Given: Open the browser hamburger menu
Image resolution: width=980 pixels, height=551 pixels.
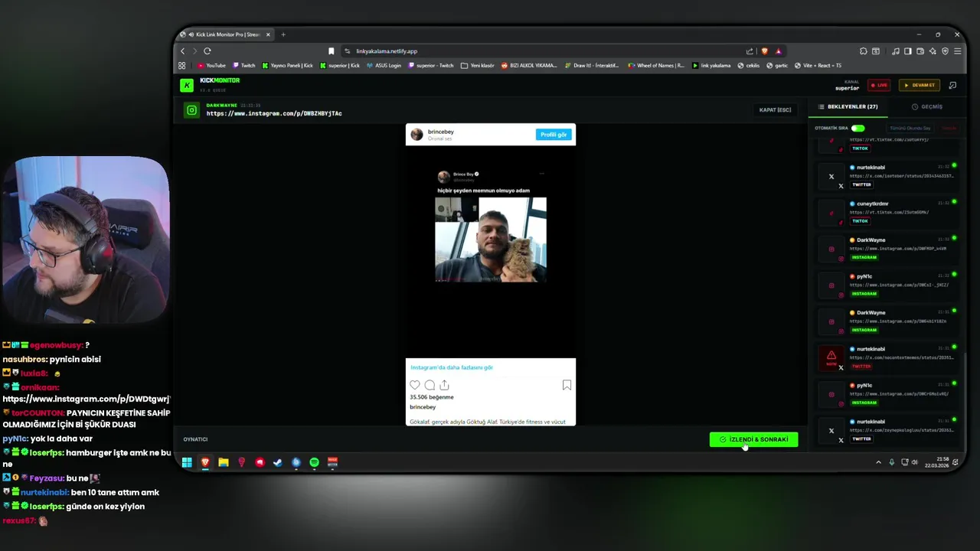Looking at the screenshot, I should coord(957,51).
